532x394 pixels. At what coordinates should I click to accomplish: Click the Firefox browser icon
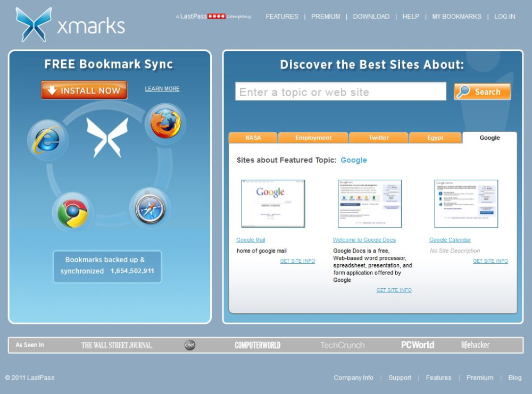tap(165, 123)
